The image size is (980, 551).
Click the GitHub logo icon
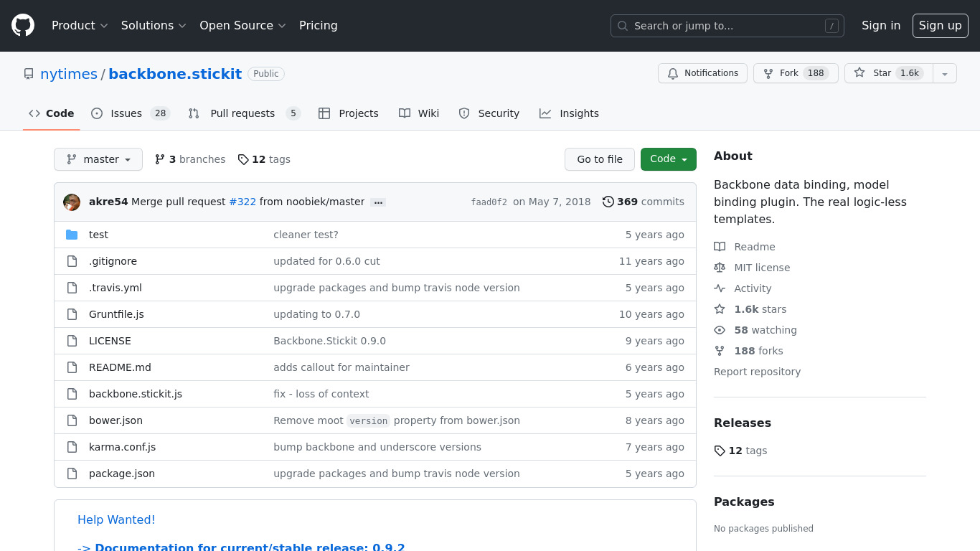point(23,25)
